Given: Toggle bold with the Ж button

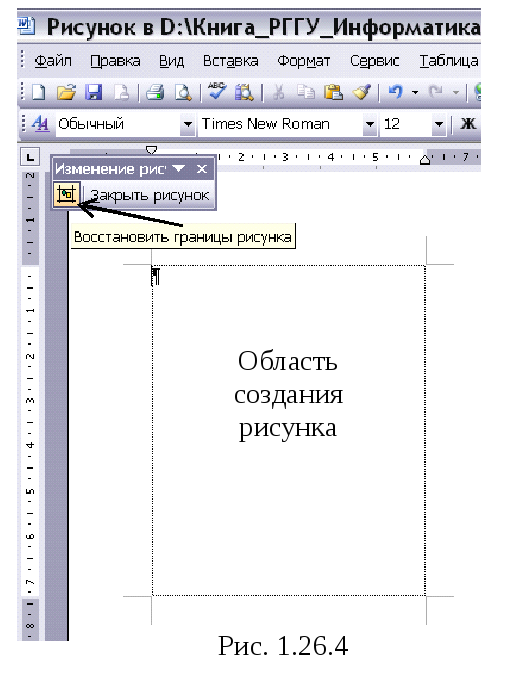Looking at the screenshot, I should click(468, 124).
